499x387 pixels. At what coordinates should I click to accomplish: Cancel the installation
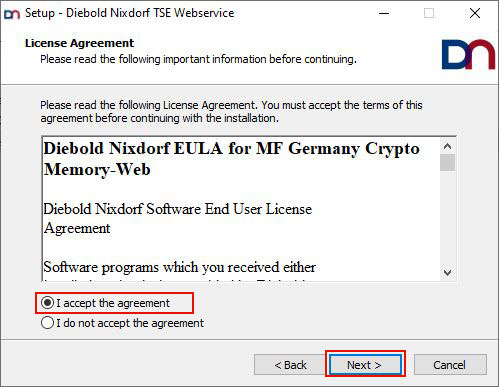point(450,365)
